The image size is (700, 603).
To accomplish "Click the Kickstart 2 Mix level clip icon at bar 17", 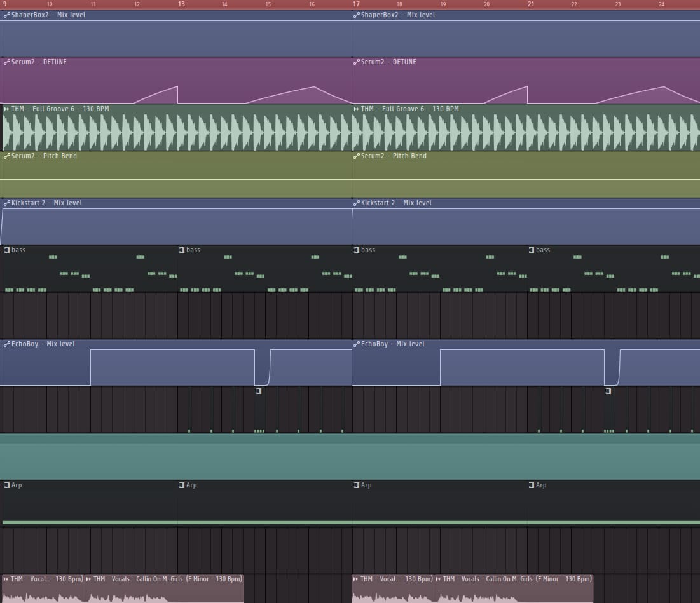I will click(356, 203).
